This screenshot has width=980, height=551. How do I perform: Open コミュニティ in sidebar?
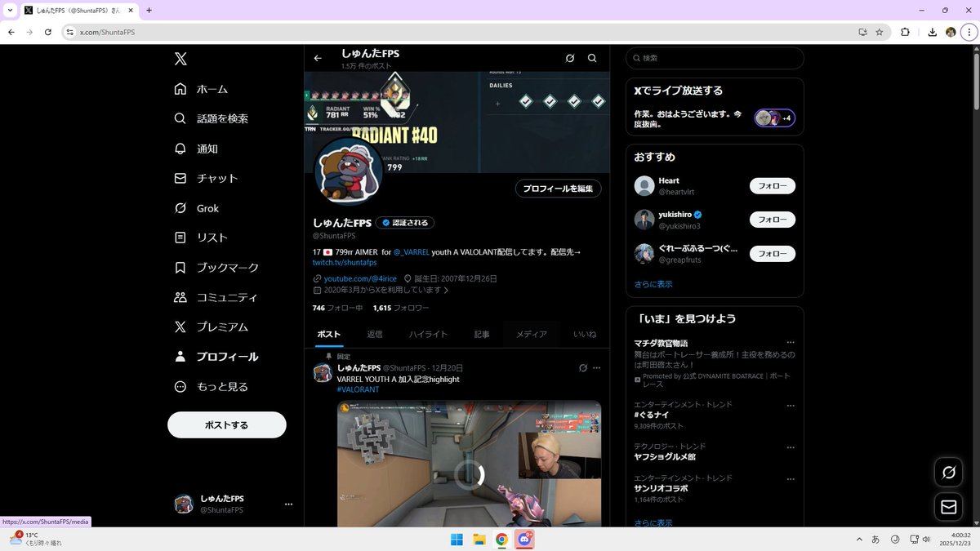216,297
